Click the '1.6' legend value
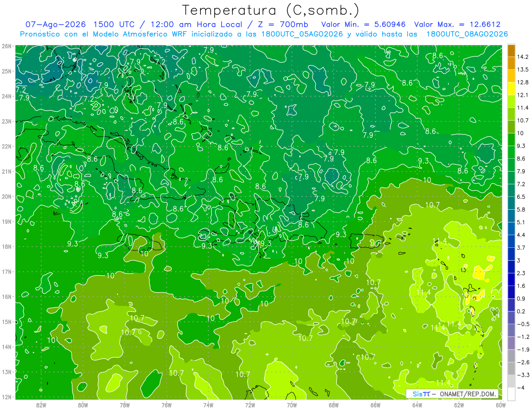 [521, 286]
